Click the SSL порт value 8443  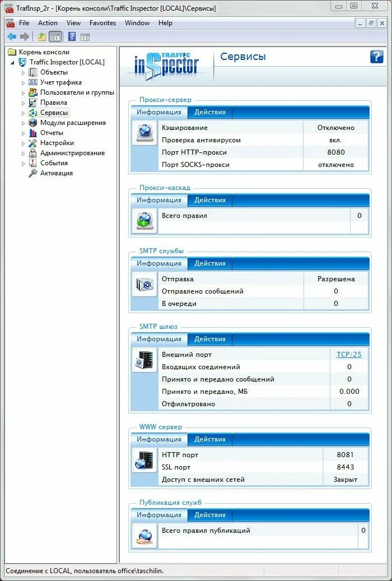coord(346,467)
